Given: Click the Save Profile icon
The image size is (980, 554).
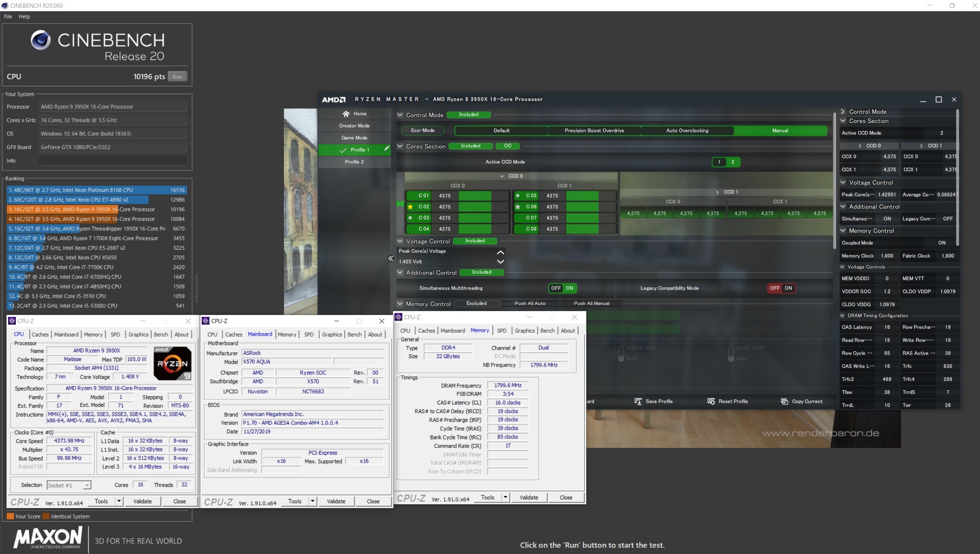Looking at the screenshot, I should pos(638,401).
